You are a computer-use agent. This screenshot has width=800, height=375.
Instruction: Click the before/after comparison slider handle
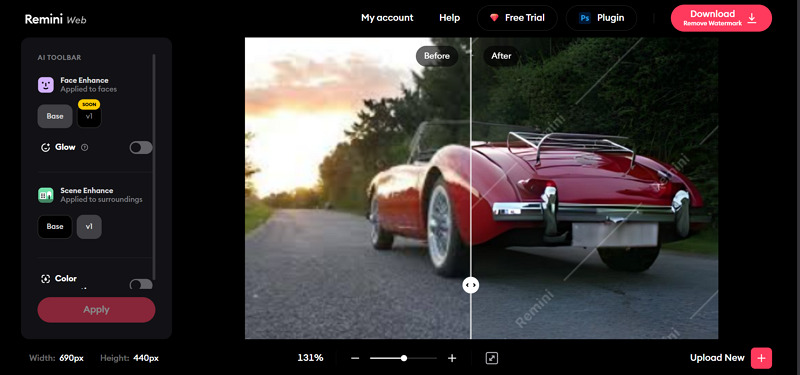470,285
